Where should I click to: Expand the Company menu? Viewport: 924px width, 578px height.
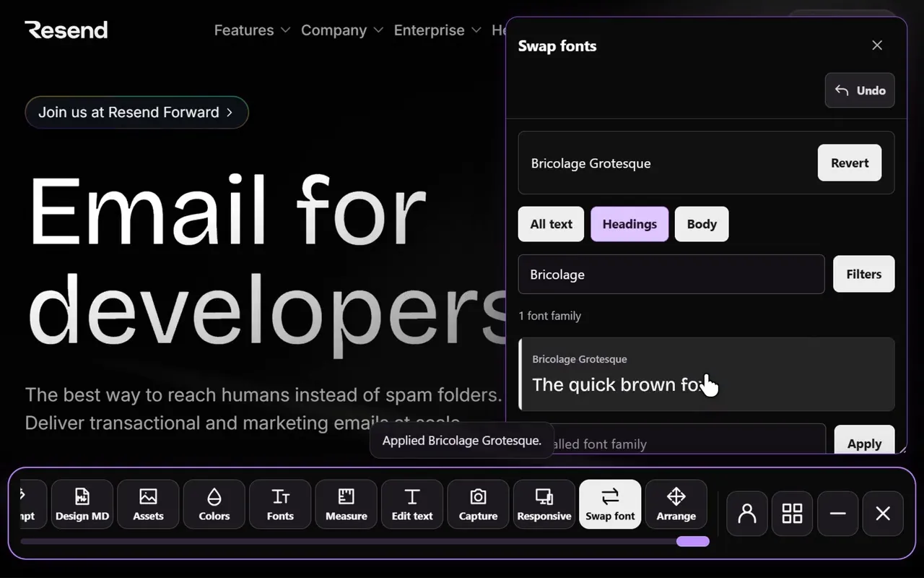click(x=343, y=30)
